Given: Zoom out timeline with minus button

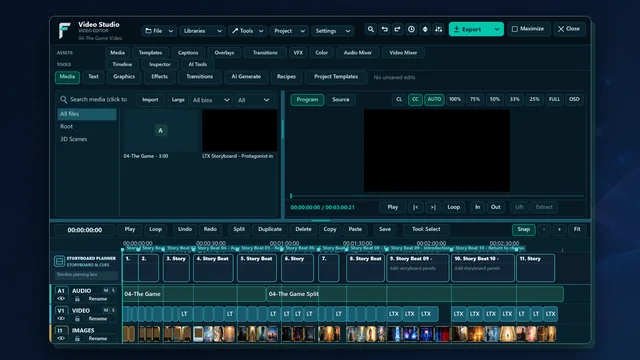Looking at the screenshot, I should point(544,229).
